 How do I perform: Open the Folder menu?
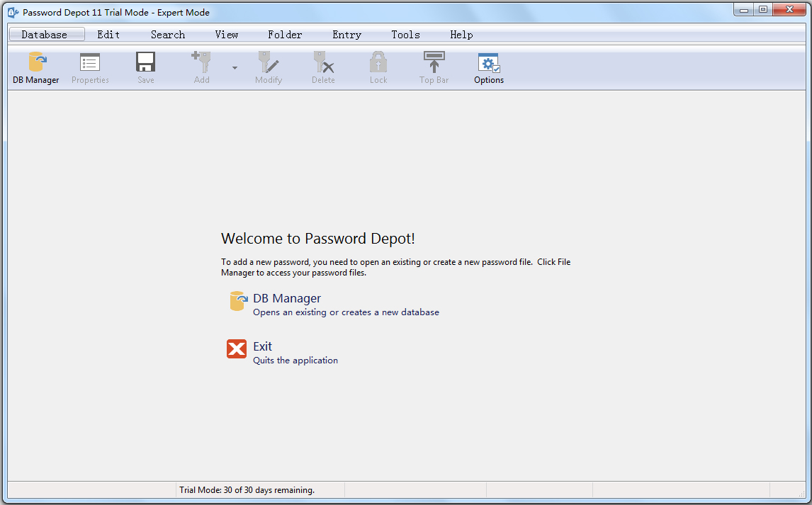[x=285, y=35]
